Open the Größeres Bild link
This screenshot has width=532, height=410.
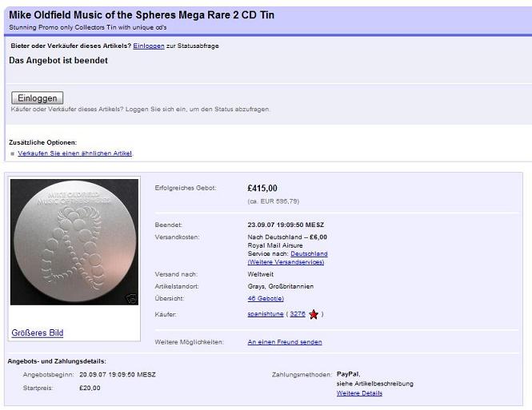tap(38, 332)
